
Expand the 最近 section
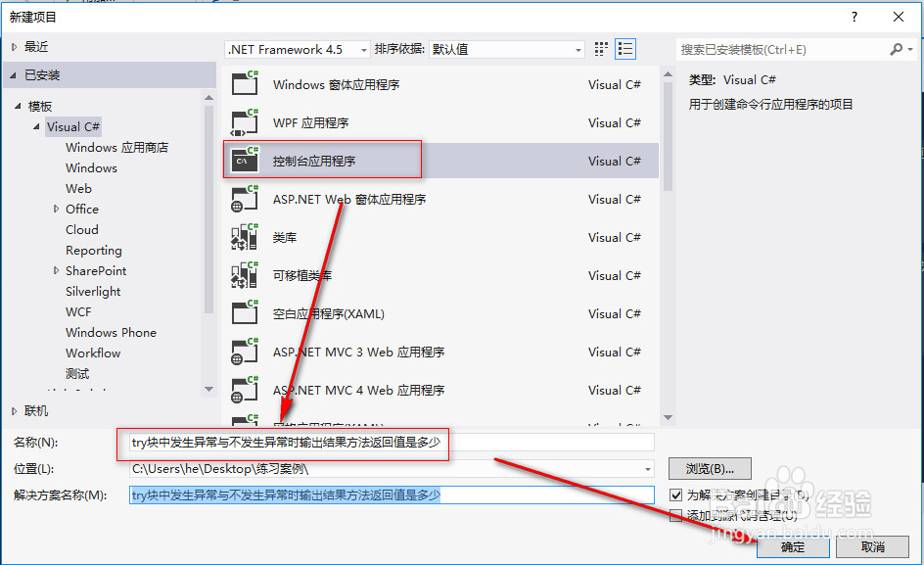[14, 47]
